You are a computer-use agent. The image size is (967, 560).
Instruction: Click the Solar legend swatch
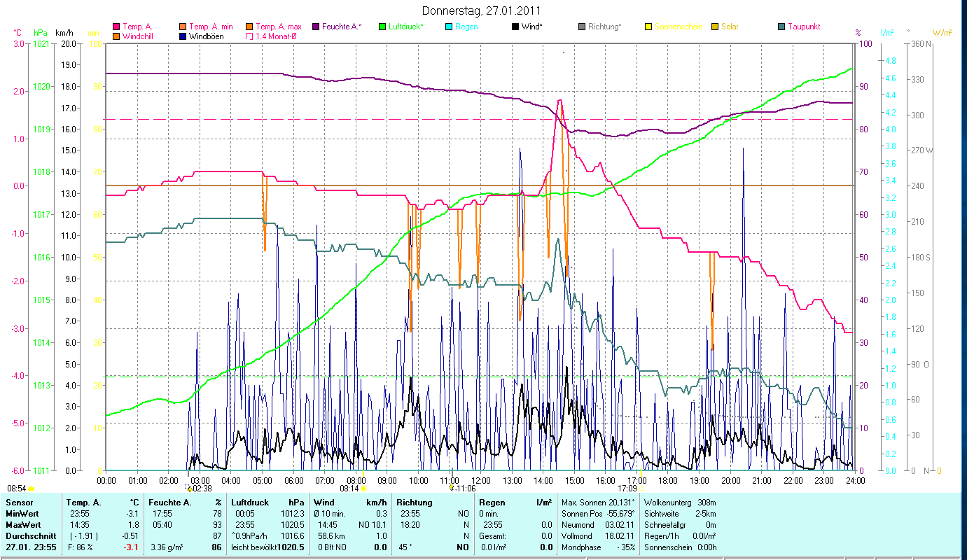click(x=715, y=27)
